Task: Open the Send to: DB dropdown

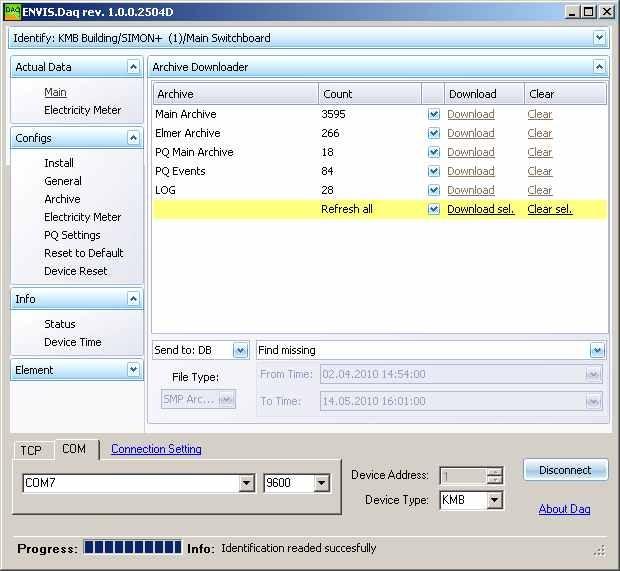Action: (x=240, y=350)
